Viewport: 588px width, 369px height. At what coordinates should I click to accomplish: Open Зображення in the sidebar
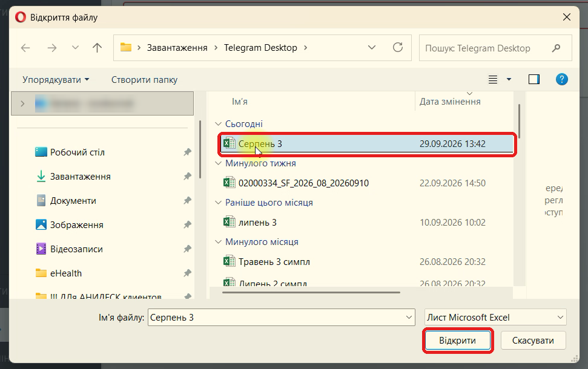click(x=69, y=225)
